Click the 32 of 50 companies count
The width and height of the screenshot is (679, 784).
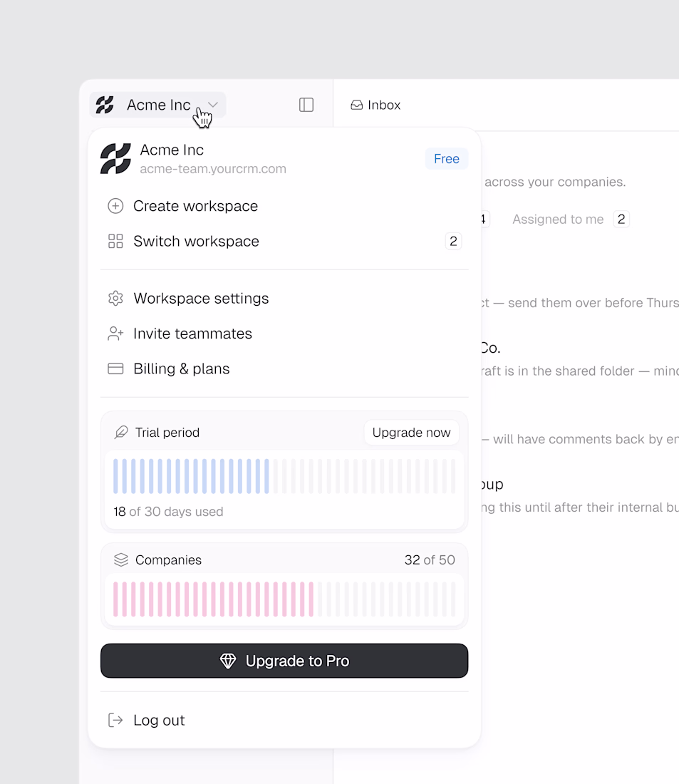[x=430, y=560]
